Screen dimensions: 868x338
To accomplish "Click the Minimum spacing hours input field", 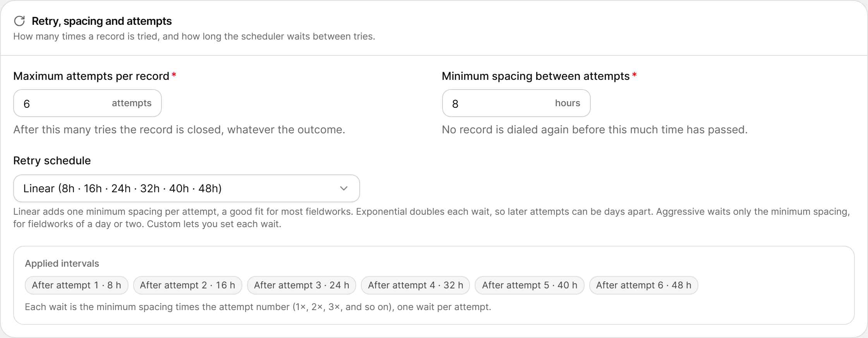I will click(516, 103).
